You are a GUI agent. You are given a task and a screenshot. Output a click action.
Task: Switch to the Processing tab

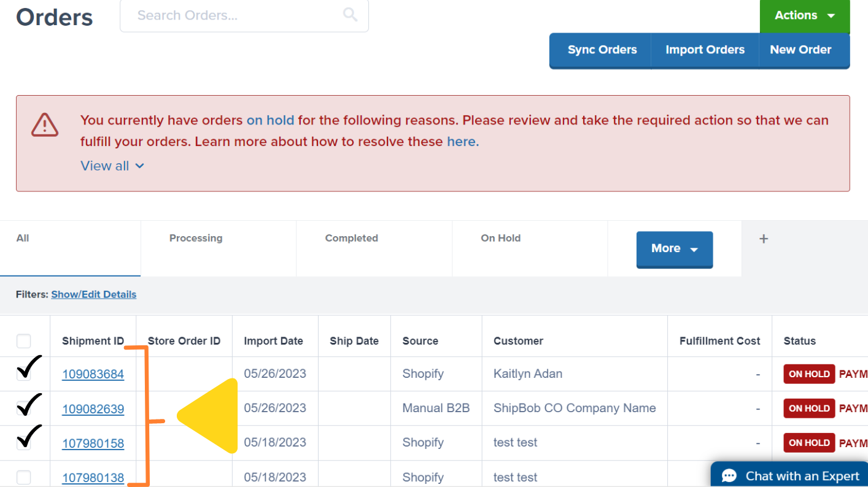196,238
